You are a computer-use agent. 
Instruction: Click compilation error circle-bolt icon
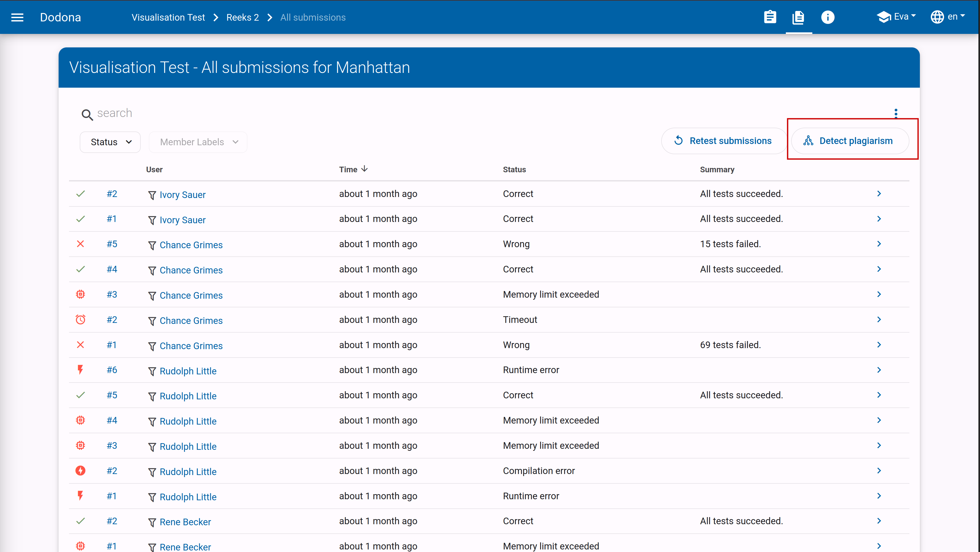pyautogui.click(x=80, y=471)
